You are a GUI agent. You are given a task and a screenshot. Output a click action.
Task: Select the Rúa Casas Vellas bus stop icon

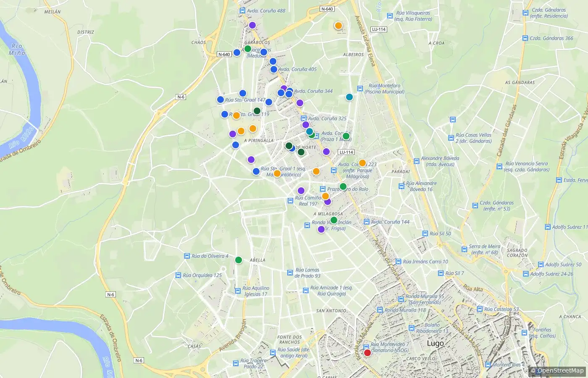pyautogui.click(x=451, y=138)
